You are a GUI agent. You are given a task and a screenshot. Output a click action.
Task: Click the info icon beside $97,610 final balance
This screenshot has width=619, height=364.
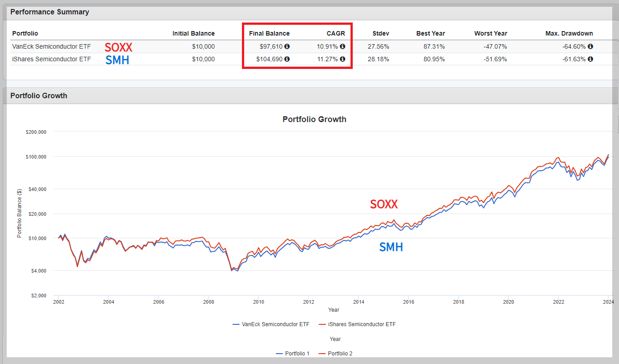[287, 46]
